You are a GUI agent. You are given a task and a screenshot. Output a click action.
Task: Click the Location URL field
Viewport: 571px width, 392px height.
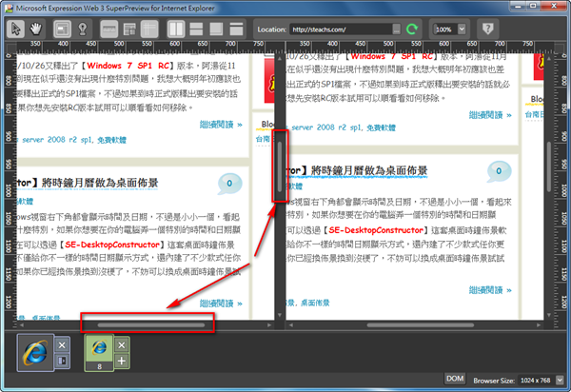[341, 29]
